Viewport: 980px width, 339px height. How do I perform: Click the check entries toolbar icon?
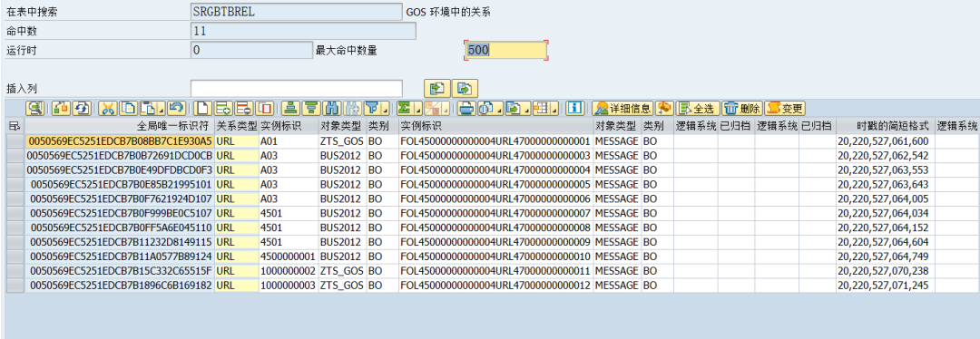(x=61, y=108)
